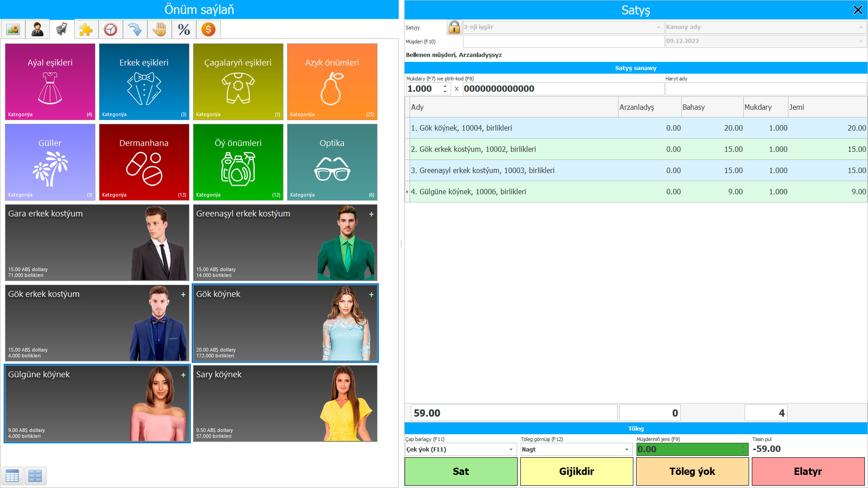Click the picture tab icon
This screenshot has height=488, width=868.
click(13, 30)
